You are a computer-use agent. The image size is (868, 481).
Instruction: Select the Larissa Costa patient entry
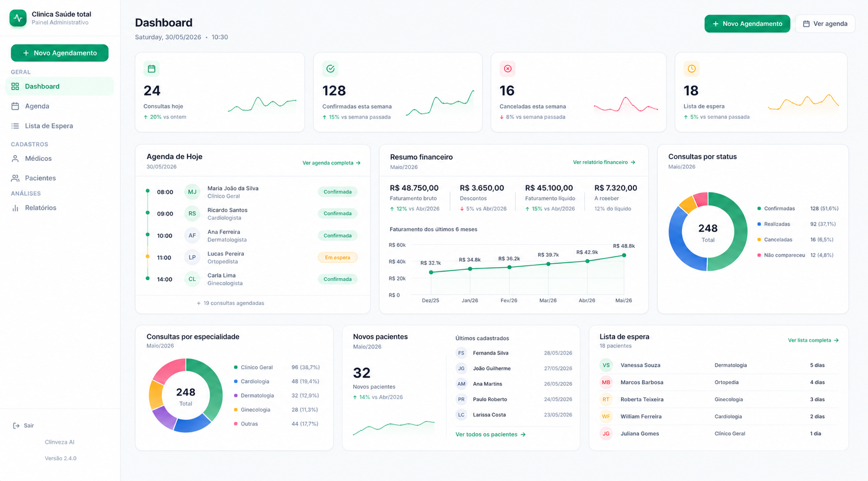click(514, 415)
